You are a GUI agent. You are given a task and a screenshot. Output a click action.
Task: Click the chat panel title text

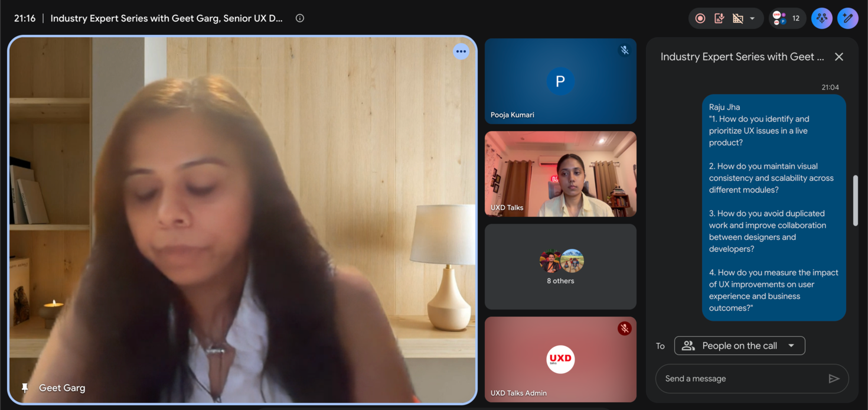742,57
